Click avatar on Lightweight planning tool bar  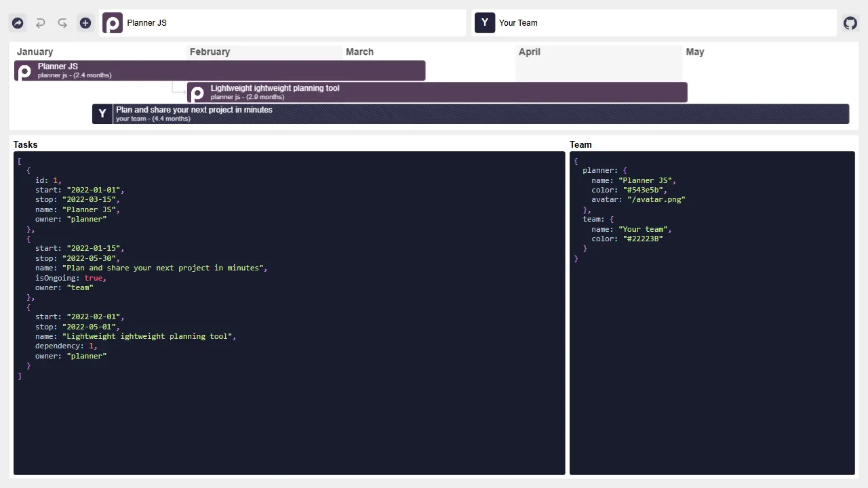tap(197, 93)
